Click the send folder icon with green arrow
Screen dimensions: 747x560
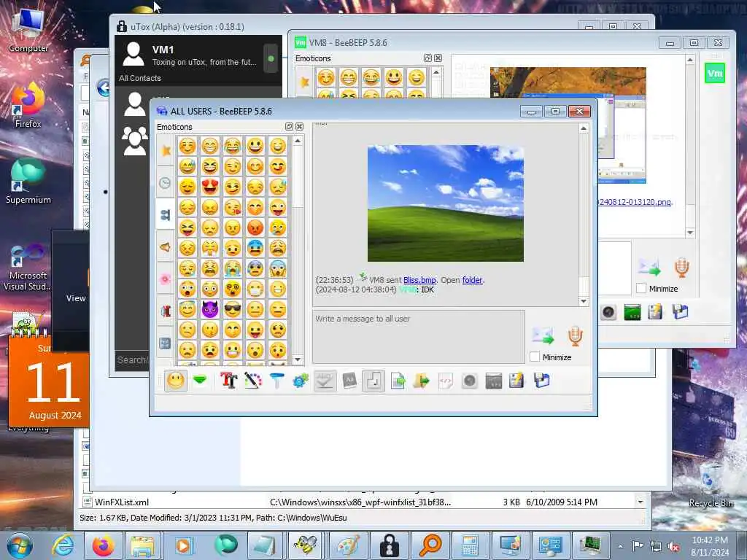(x=422, y=381)
